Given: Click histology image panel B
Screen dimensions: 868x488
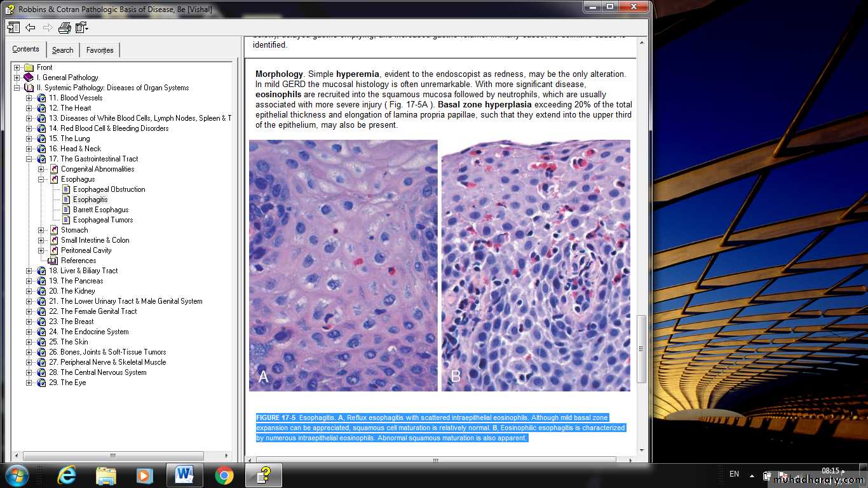Looking at the screenshot, I should tap(536, 265).
